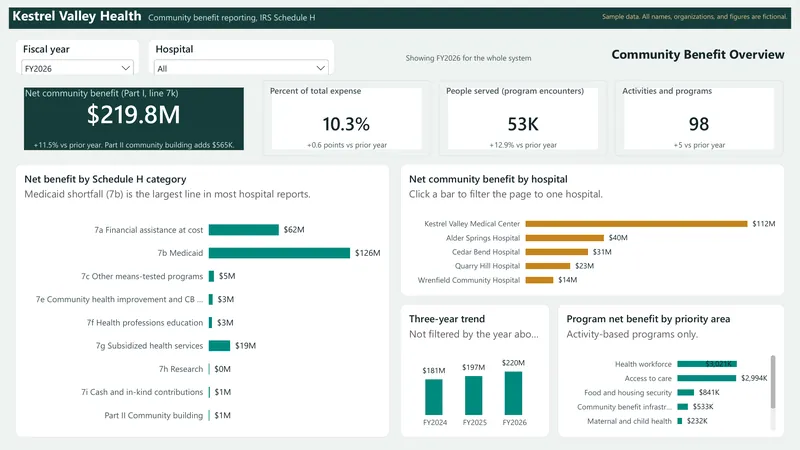Click the Maternal and child health bar
Screen dimensions: 800x450
680,421
